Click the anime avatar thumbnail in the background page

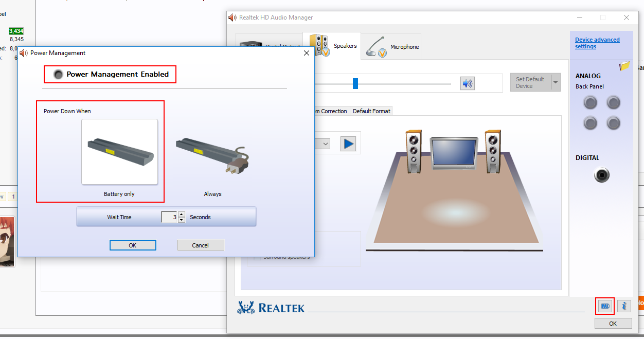[x=7, y=242]
